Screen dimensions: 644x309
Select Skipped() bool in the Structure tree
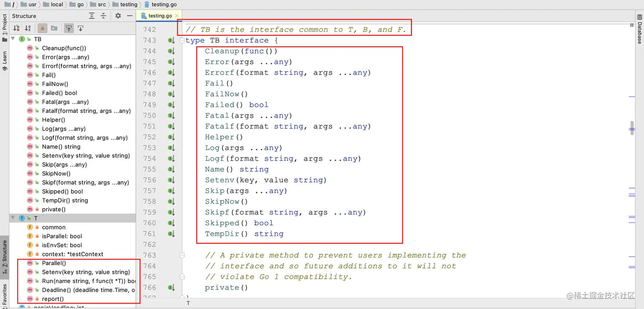click(62, 191)
